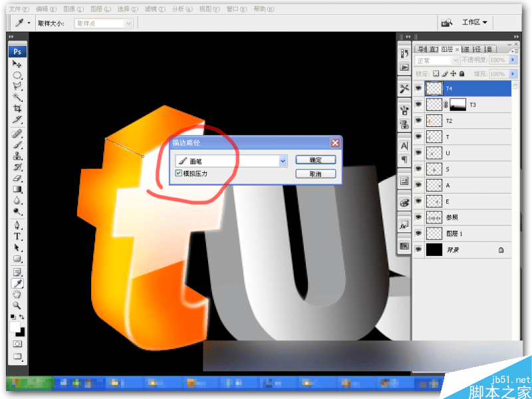The image size is (532, 399).
Task: Select the Zoom tool
Action: (x=17, y=305)
